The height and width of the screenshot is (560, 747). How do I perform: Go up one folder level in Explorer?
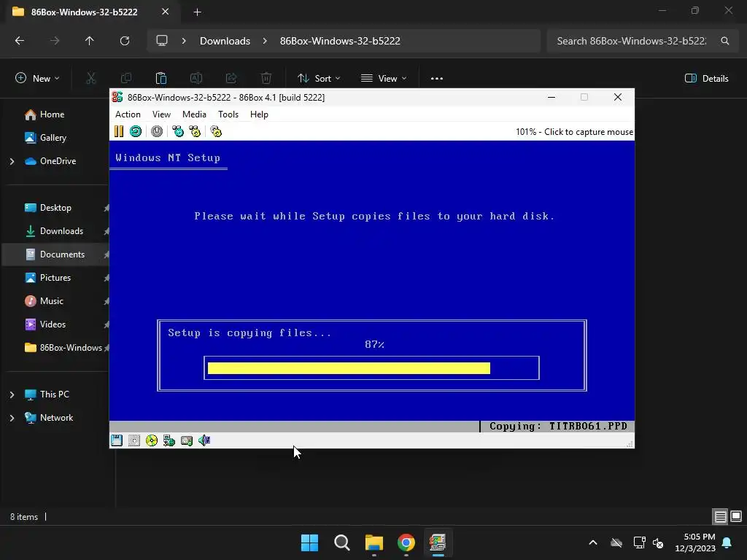pos(89,41)
